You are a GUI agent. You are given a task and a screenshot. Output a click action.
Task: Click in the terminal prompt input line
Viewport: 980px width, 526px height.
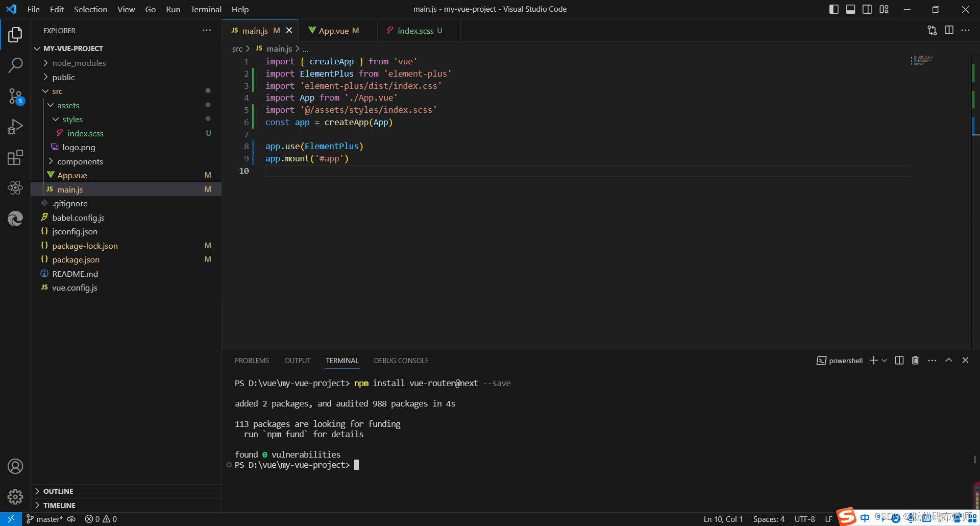pyautogui.click(x=357, y=465)
